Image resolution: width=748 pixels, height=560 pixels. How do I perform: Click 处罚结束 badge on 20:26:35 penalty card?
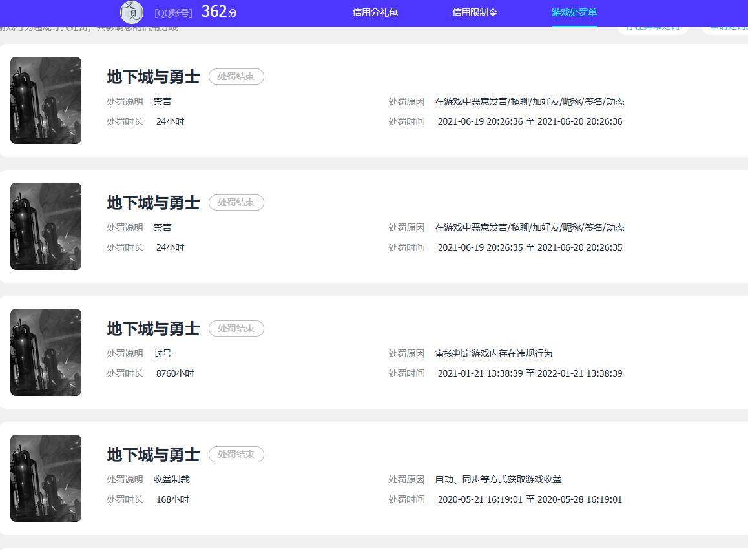coord(236,202)
